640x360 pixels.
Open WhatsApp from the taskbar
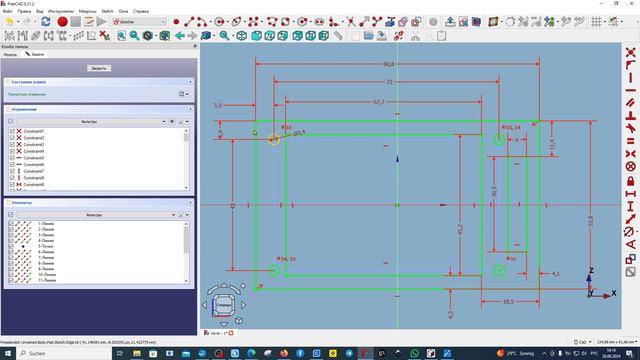click(x=414, y=353)
